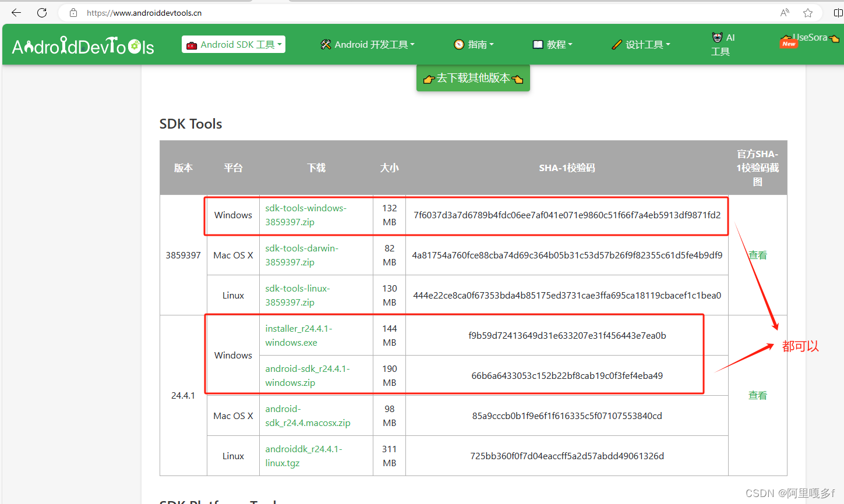The height and width of the screenshot is (504, 844).
Task: Open the AI 工具 menu item
Action: (x=723, y=44)
